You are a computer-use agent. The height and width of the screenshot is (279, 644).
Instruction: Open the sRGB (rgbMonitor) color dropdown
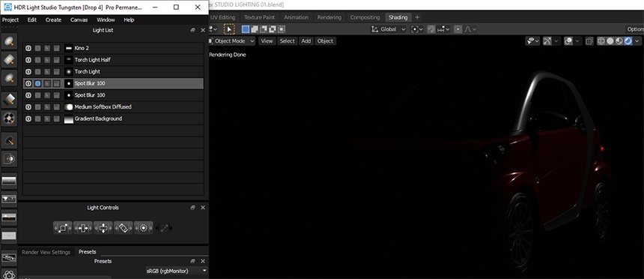(177, 271)
